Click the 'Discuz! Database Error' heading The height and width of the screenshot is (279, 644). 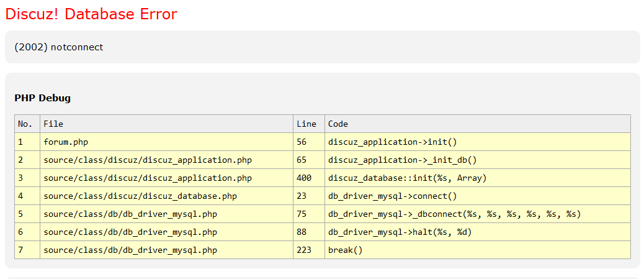tap(91, 14)
